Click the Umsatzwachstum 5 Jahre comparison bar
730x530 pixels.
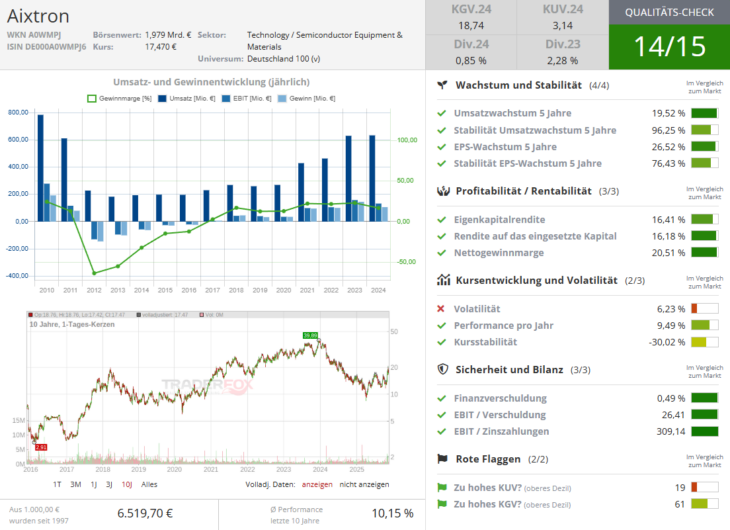point(704,114)
